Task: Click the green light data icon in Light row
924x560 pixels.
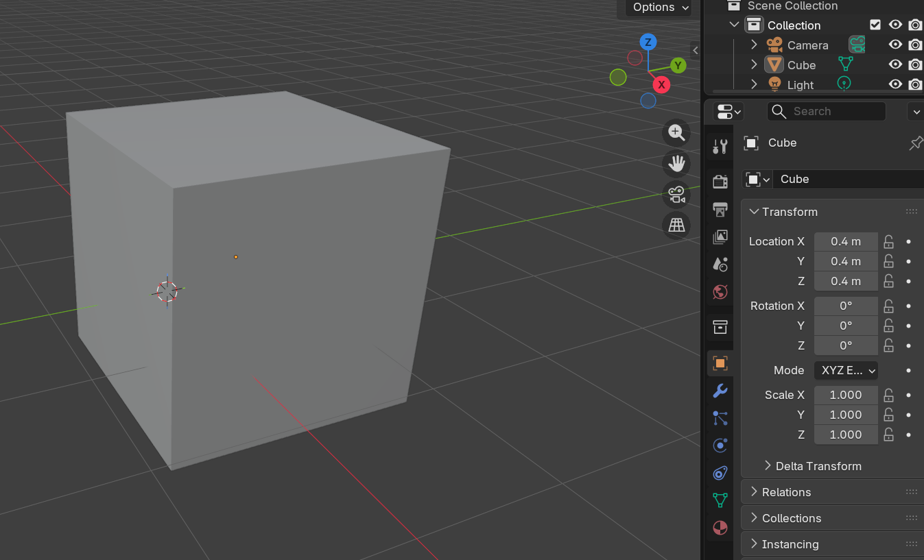Action: tap(844, 84)
